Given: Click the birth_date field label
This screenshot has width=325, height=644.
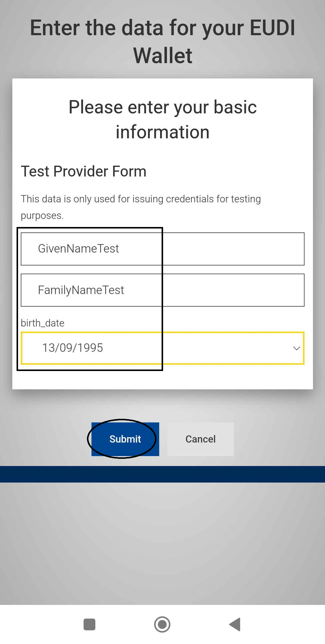Looking at the screenshot, I should pyautogui.click(x=42, y=323).
